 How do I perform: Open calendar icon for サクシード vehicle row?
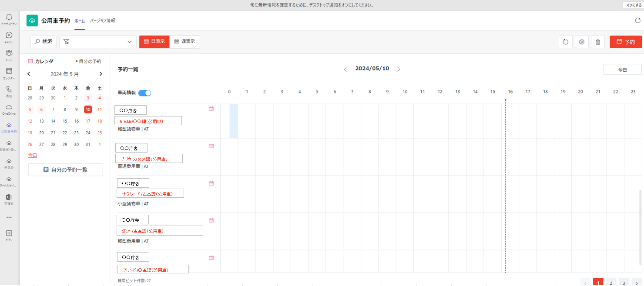coord(211,183)
